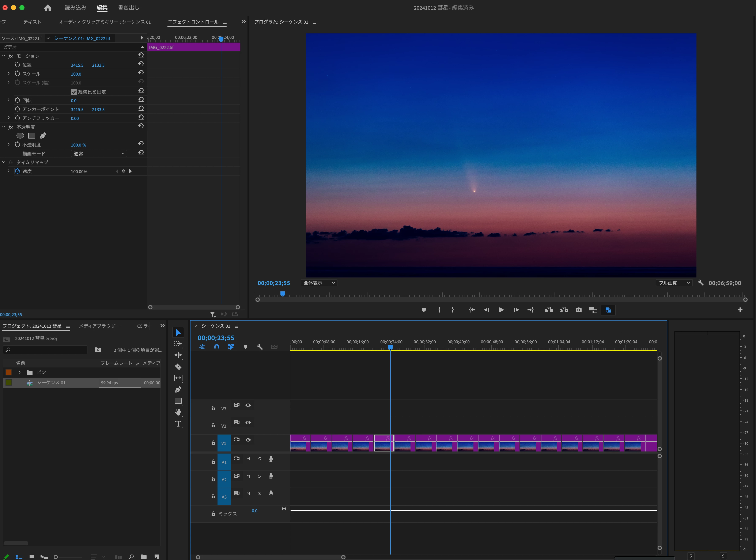Select the Razor tool
Viewport: 756px width, 560px height.
[178, 367]
